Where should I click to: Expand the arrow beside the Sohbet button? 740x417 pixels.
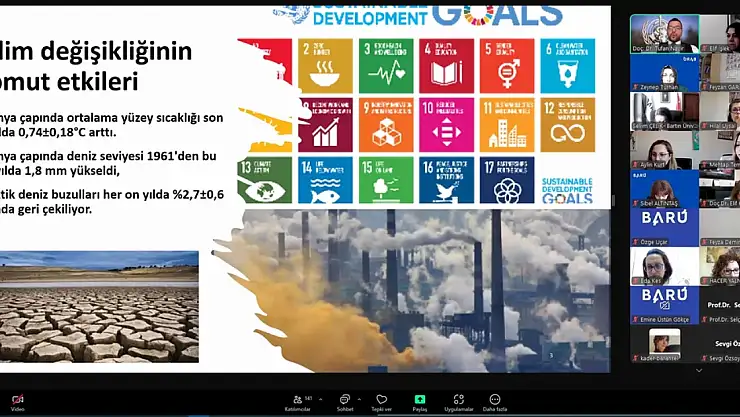click(360, 400)
